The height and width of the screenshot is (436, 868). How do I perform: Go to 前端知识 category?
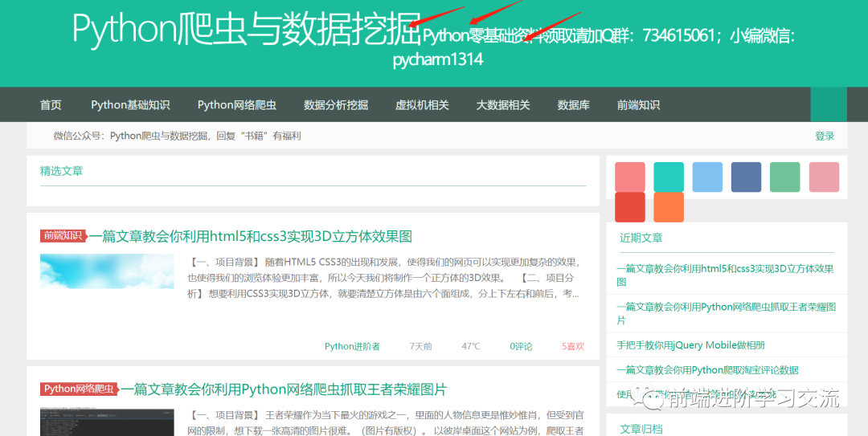[638, 104]
